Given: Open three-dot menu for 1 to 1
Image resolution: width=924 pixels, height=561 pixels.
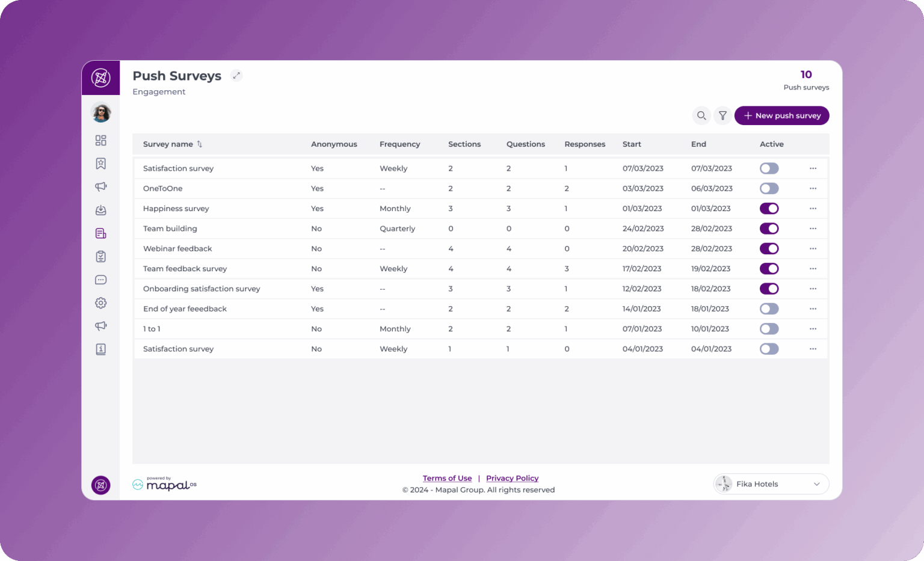Looking at the screenshot, I should (813, 329).
